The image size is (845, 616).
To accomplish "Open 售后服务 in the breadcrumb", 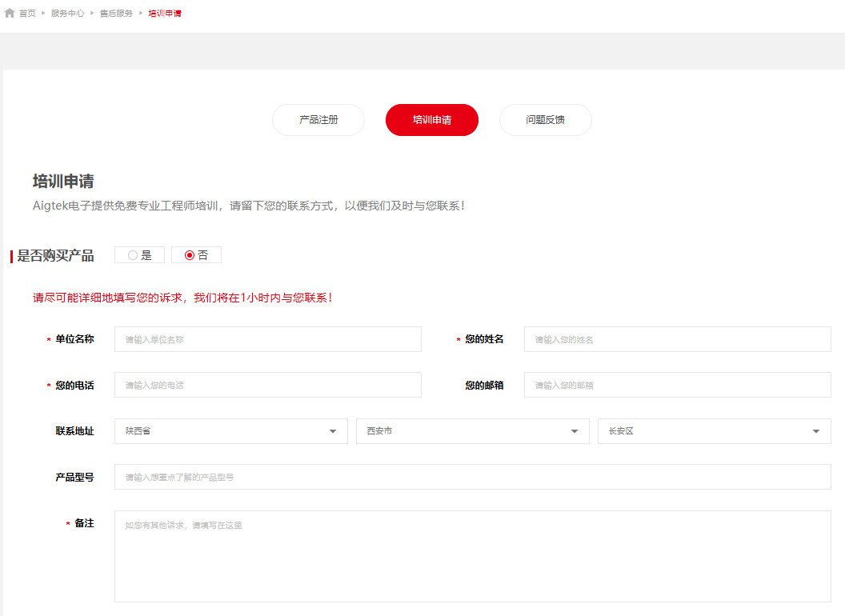I will pyautogui.click(x=116, y=14).
